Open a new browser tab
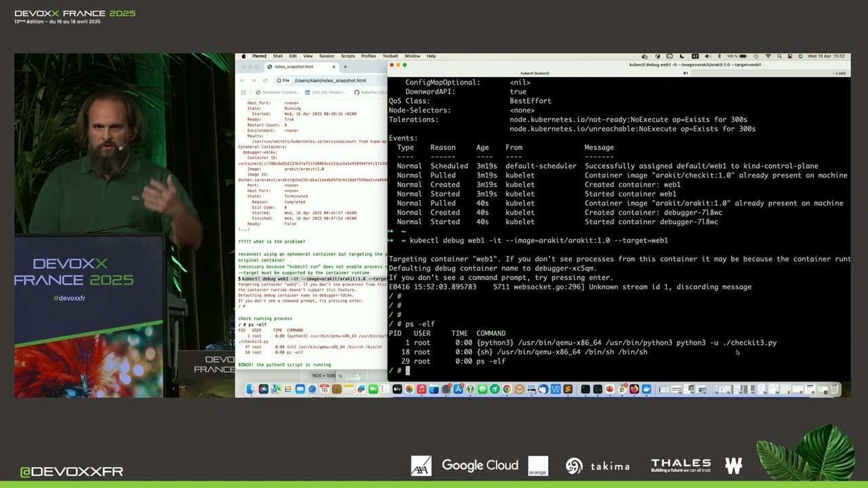This screenshot has width=868, height=488. (x=345, y=67)
